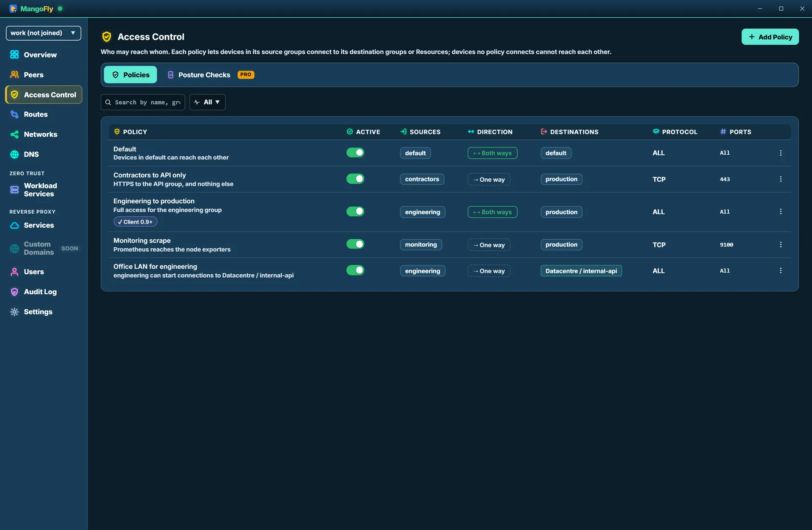Click the Add Policy button

[770, 37]
